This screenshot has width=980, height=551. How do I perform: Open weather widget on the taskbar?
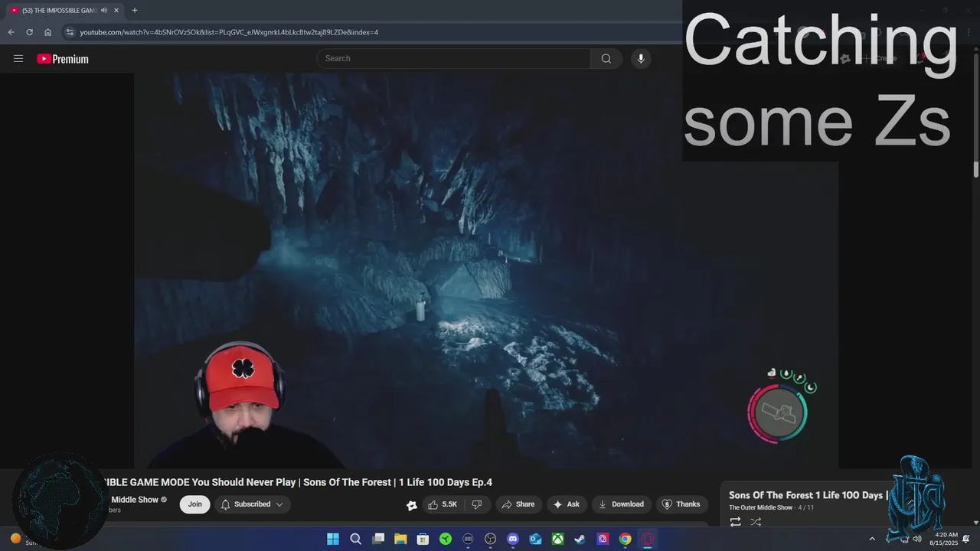coord(27,540)
